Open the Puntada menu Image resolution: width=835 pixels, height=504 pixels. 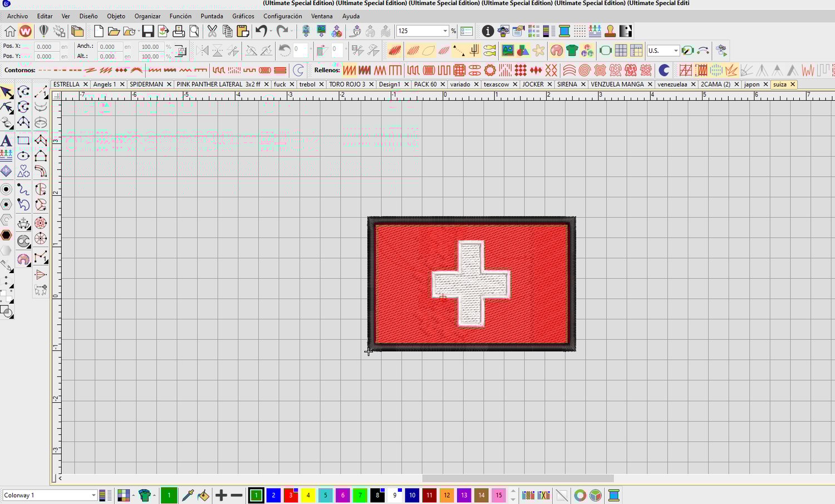click(212, 16)
